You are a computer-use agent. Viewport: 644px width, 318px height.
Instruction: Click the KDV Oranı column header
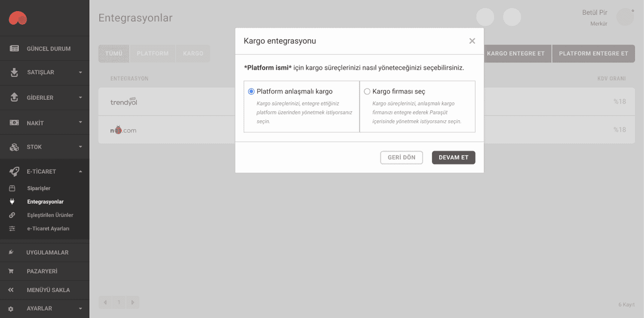tap(612, 78)
